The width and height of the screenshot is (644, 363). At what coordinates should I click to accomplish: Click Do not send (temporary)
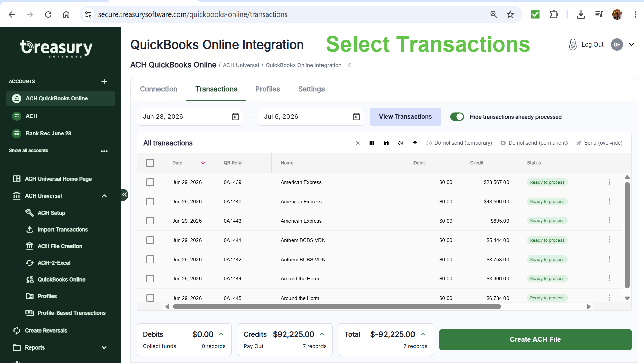click(x=459, y=143)
